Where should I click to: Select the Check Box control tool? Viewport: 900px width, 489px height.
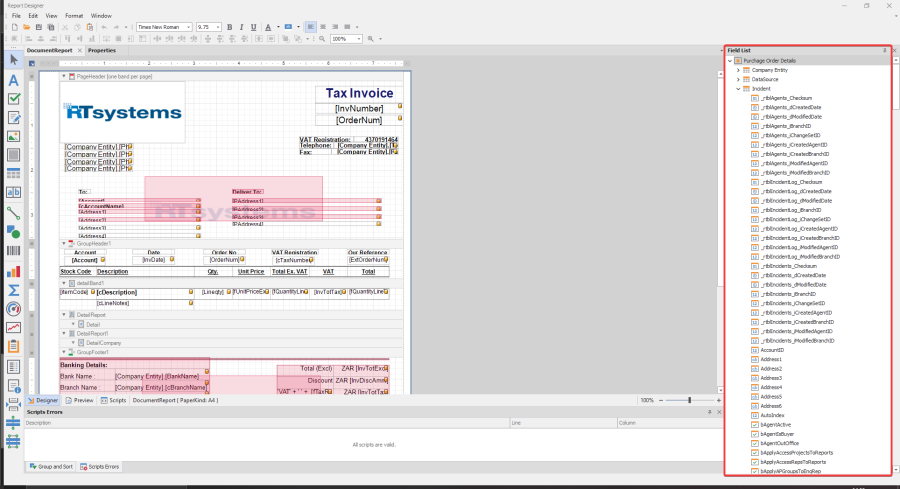[x=14, y=99]
